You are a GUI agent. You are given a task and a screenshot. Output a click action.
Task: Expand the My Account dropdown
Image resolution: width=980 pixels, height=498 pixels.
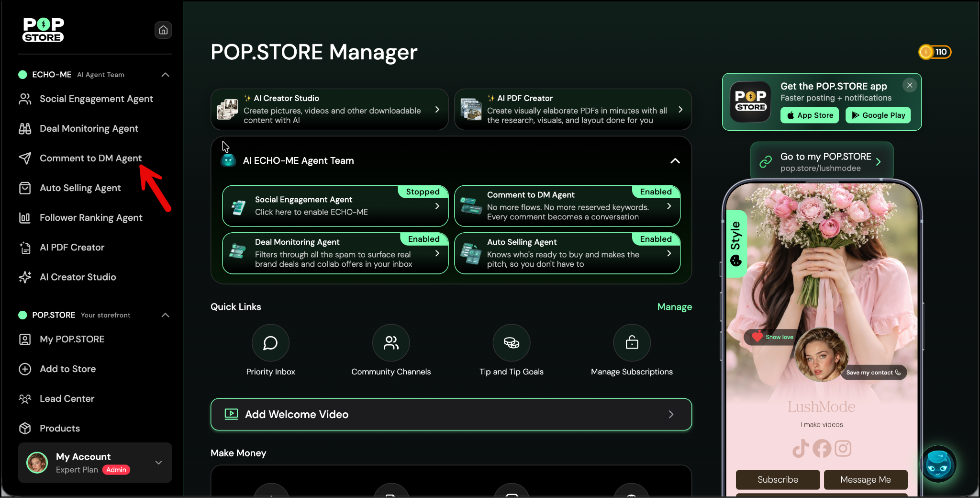pos(159,463)
